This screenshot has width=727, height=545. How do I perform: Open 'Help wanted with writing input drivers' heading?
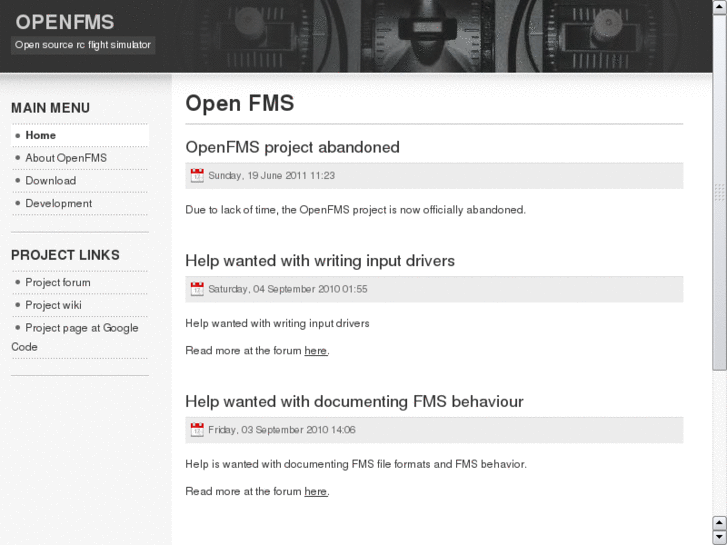(x=320, y=261)
